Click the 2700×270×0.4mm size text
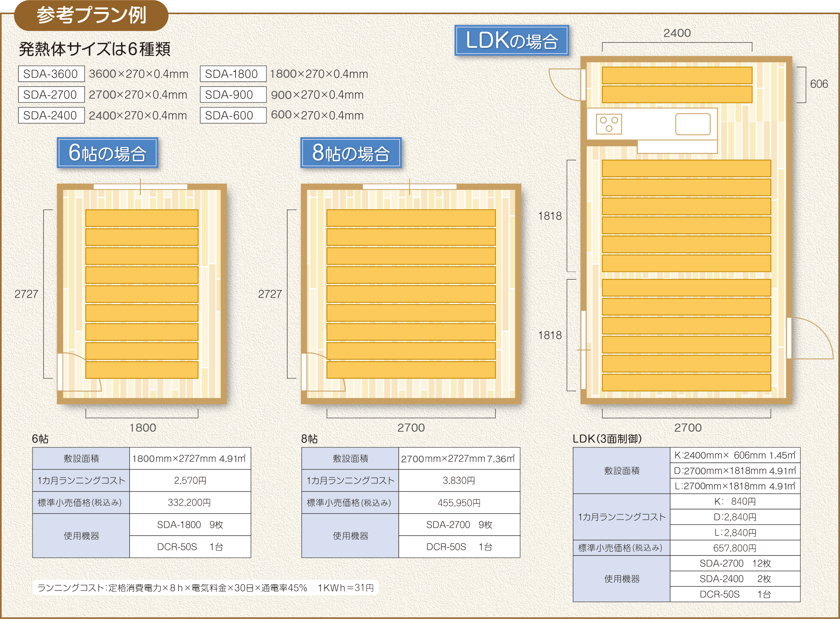Screen dimensions: 840x619 coord(138,95)
